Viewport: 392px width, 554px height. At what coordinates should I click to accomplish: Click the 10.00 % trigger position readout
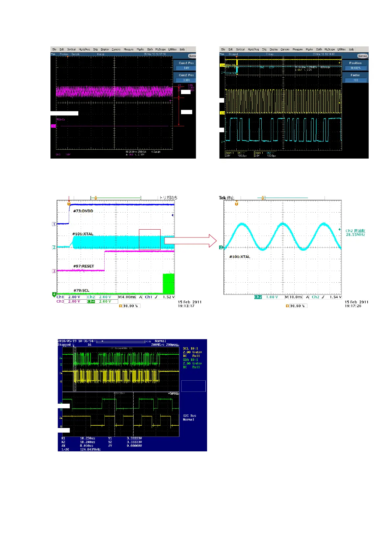coord(130,306)
